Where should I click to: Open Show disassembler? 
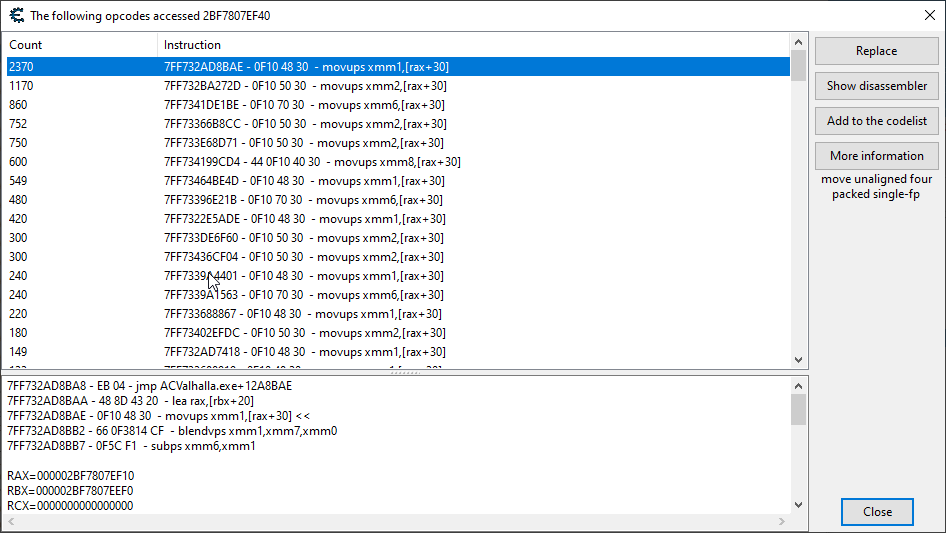coord(876,86)
